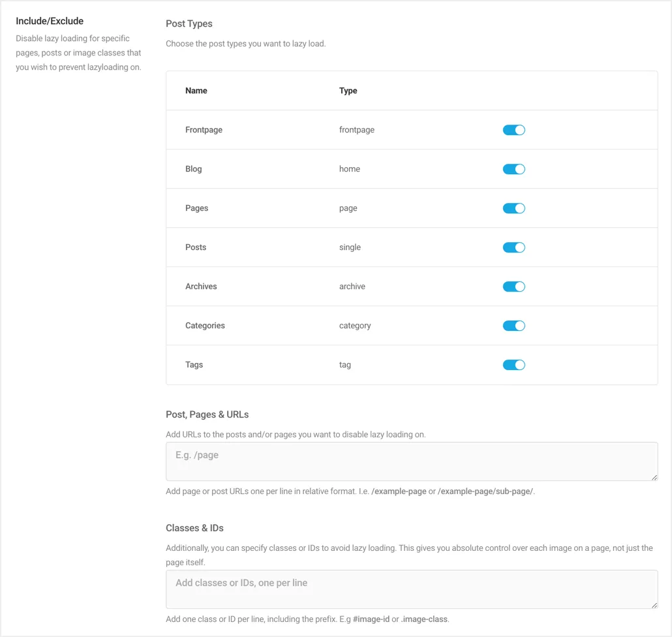
Task: Disable the Archives toggle
Action: 513,286
